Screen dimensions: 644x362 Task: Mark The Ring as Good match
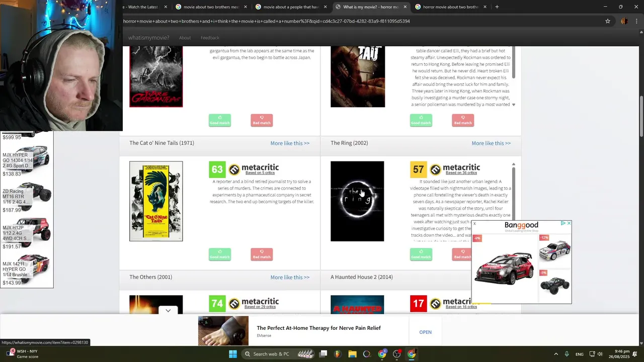[x=421, y=254]
